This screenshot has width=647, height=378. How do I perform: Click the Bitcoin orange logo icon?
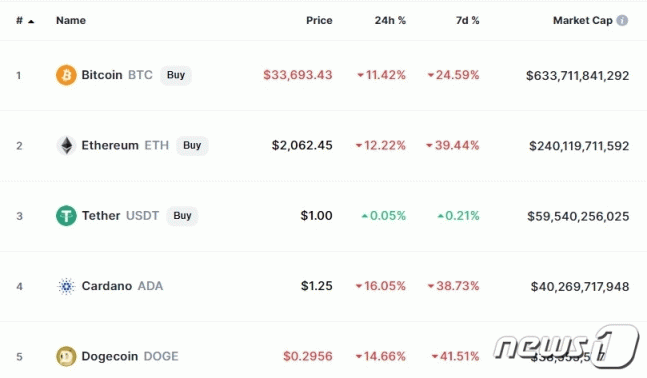[x=66, y=75]
